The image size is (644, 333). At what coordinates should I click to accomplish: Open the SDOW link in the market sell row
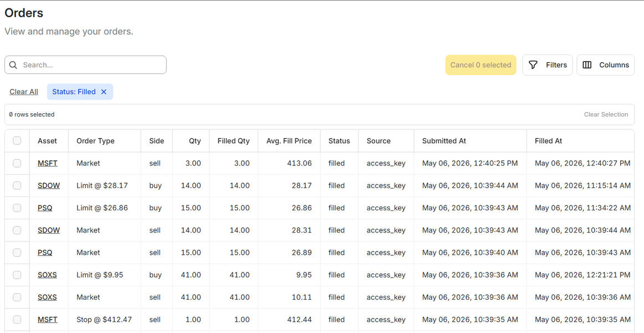tap(49, 230)
